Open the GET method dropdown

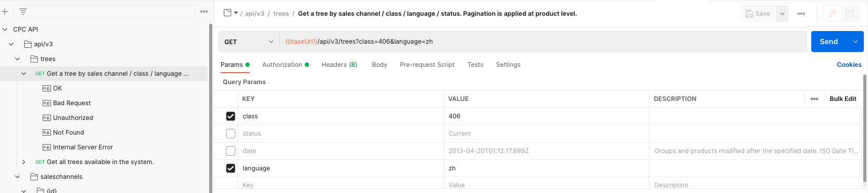click(x=249, y=42)
